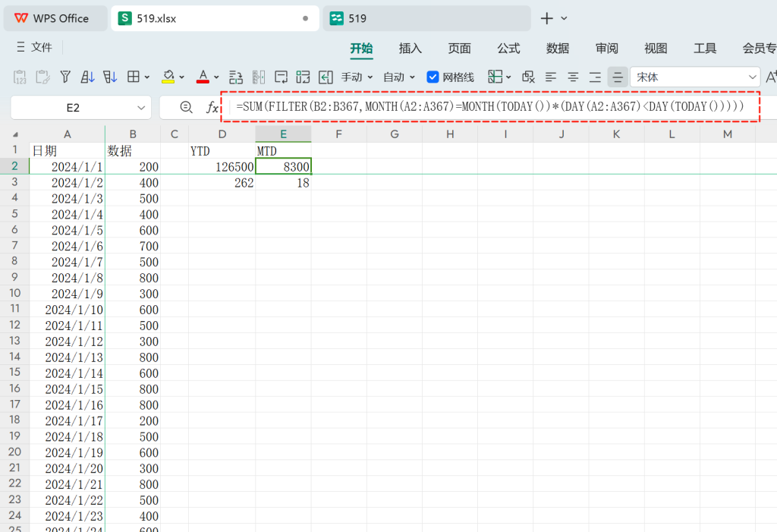Select row 10 header
The image size is (777, 532).
pos(15,293)
